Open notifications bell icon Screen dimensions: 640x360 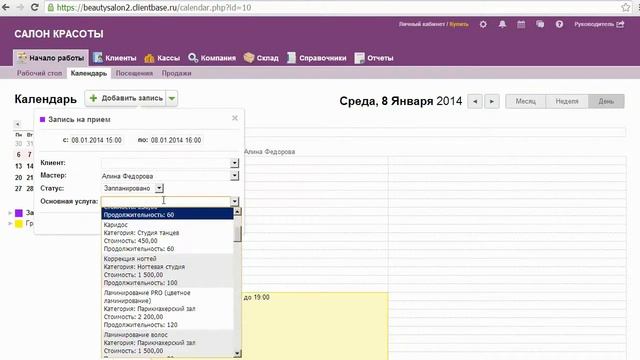[502, 24]
